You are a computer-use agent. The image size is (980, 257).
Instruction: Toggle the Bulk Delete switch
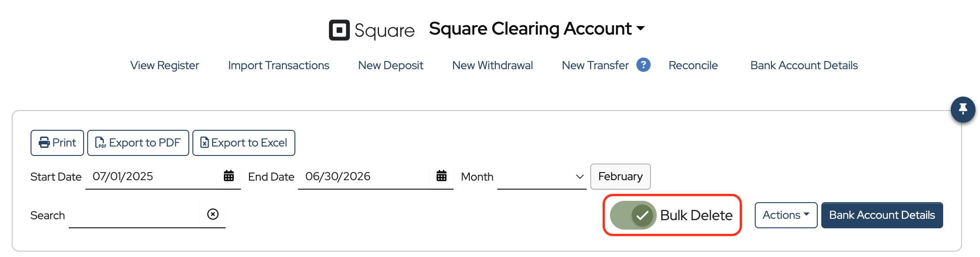[633, 215]
